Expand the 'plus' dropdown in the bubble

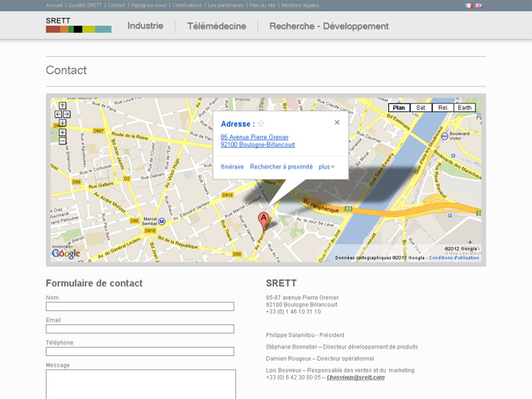[x=327, y=167]
